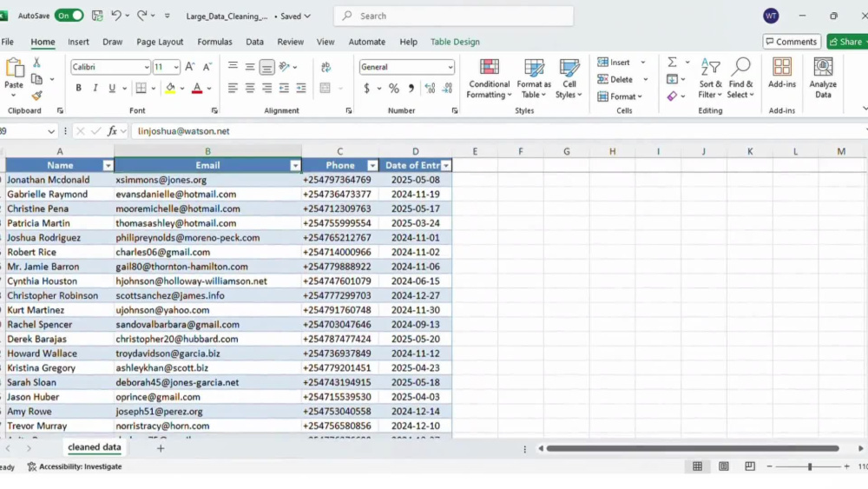Apply Percent Style format
868x489 pixels.
click(x=393, y=88)
